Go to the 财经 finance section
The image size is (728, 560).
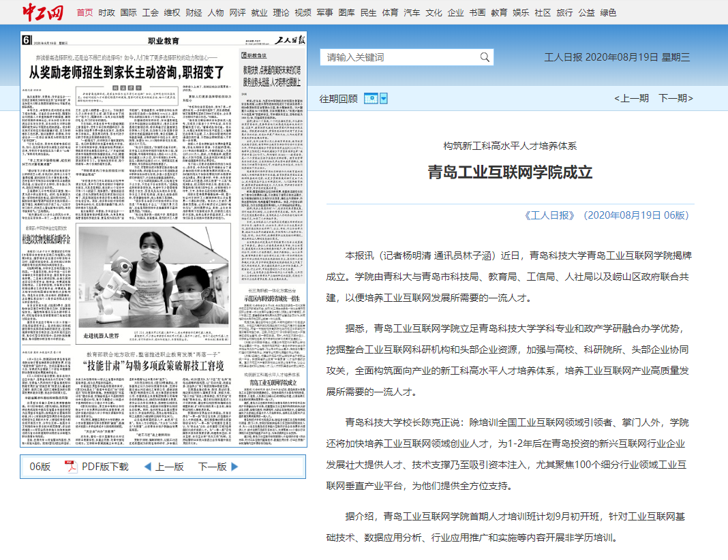tap(194, 12)
